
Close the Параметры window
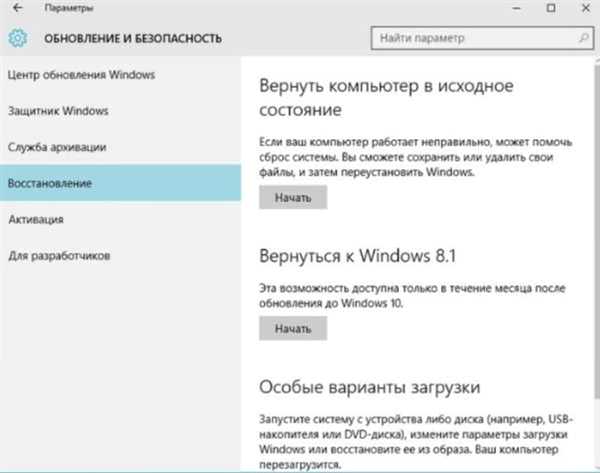[x=586, y=8]
